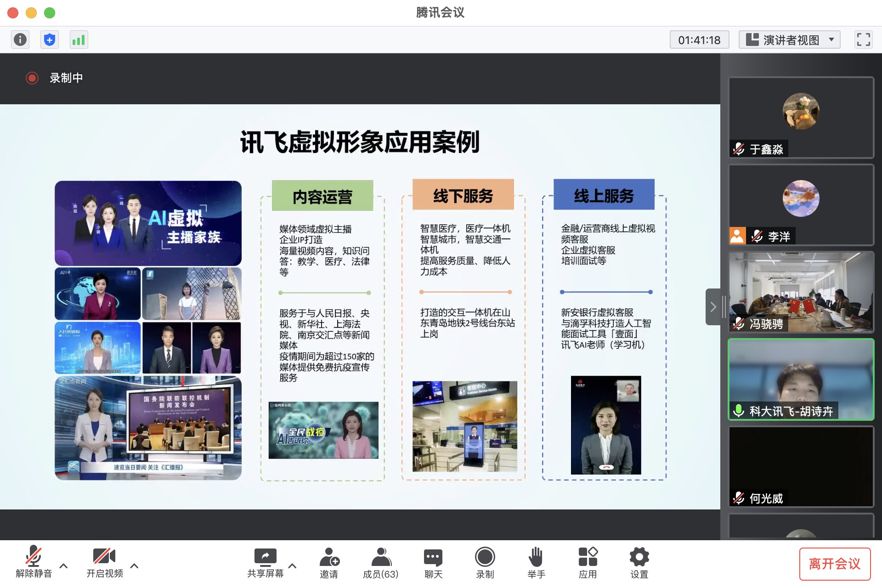Click muted mic icon next to 于鑫淼
The height and width of the screenshot is (588, 882).
(739, 149)
